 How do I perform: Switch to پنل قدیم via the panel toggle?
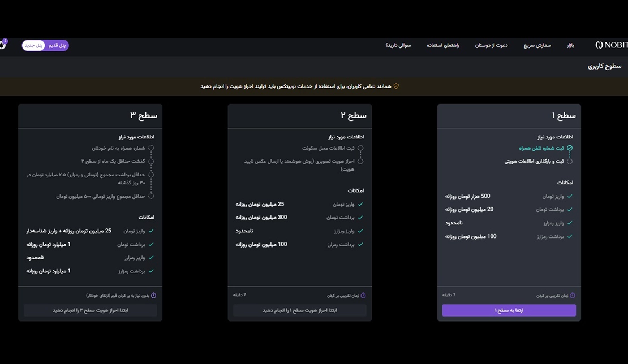tap(56, 45)
